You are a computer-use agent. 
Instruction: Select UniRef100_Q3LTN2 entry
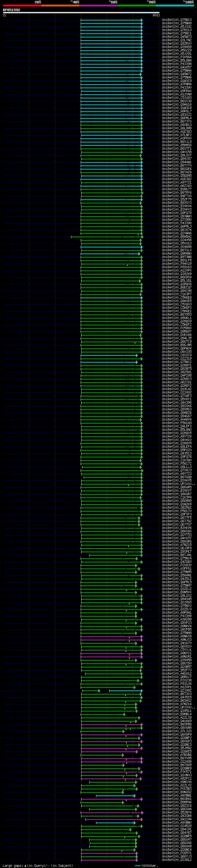(177, 40)
